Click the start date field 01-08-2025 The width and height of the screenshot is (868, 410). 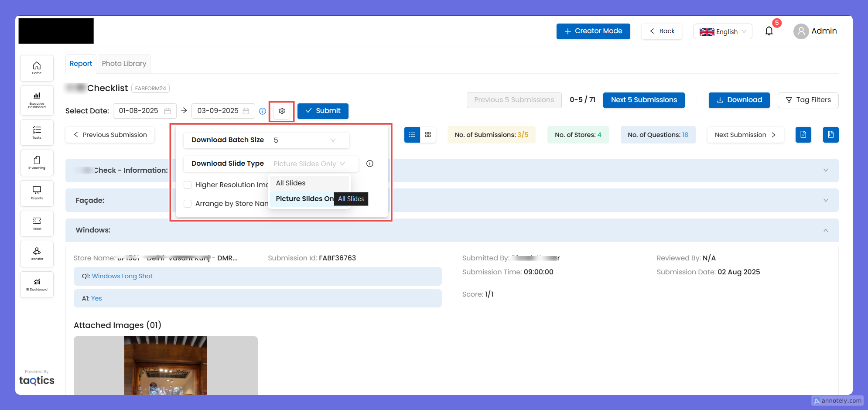[144, 111]
